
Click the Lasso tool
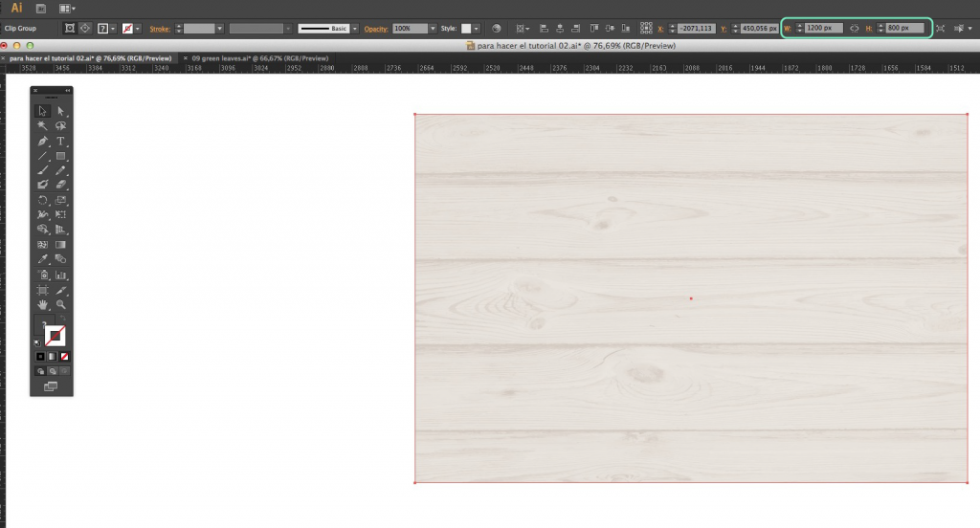[x=60, y=125]
